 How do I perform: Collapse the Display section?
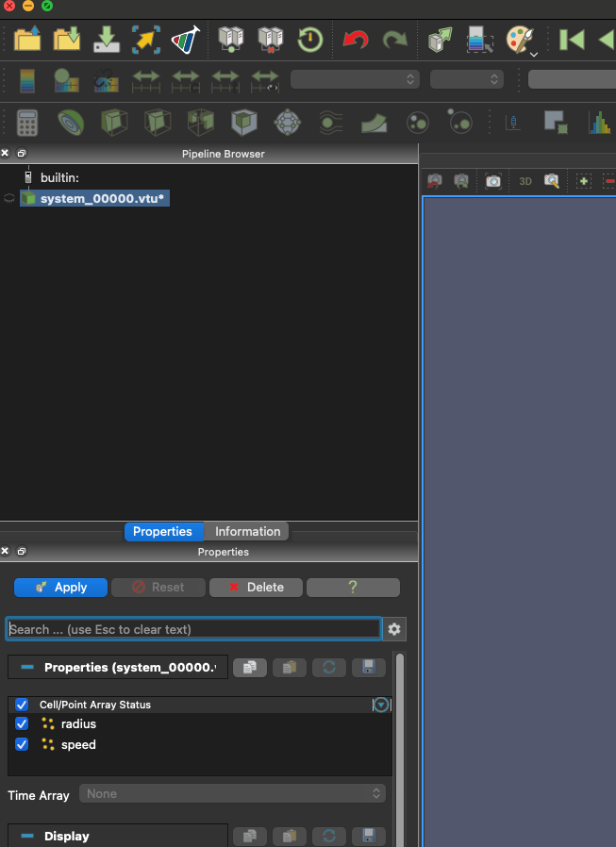(26, 836)
